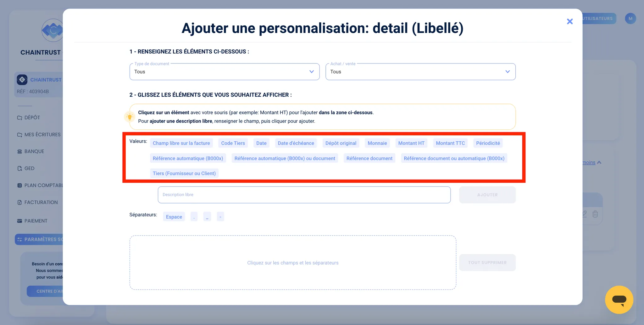Screen dimensions: 644x325
Task: Select the PARAMÈTRES sidebar item
Action: (39, 239)
